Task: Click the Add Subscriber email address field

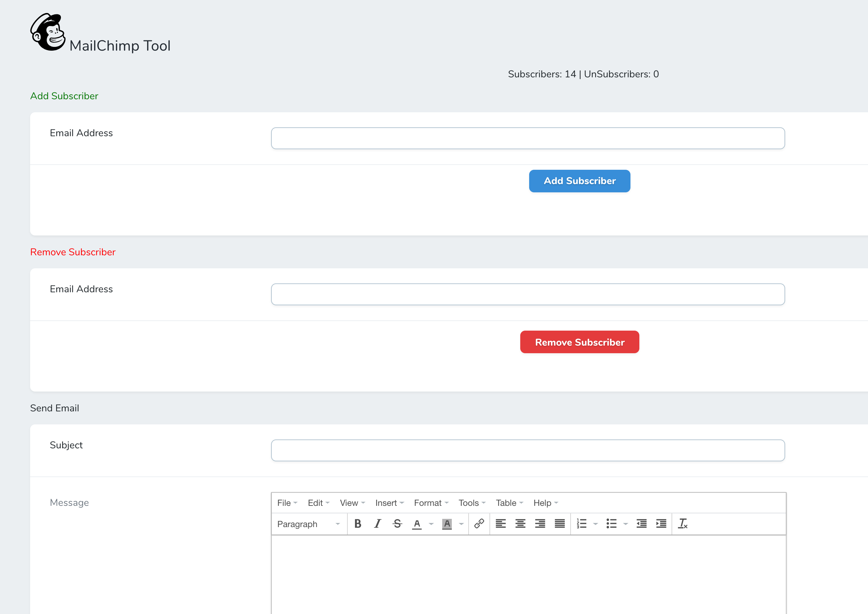Action: (528, 138)
